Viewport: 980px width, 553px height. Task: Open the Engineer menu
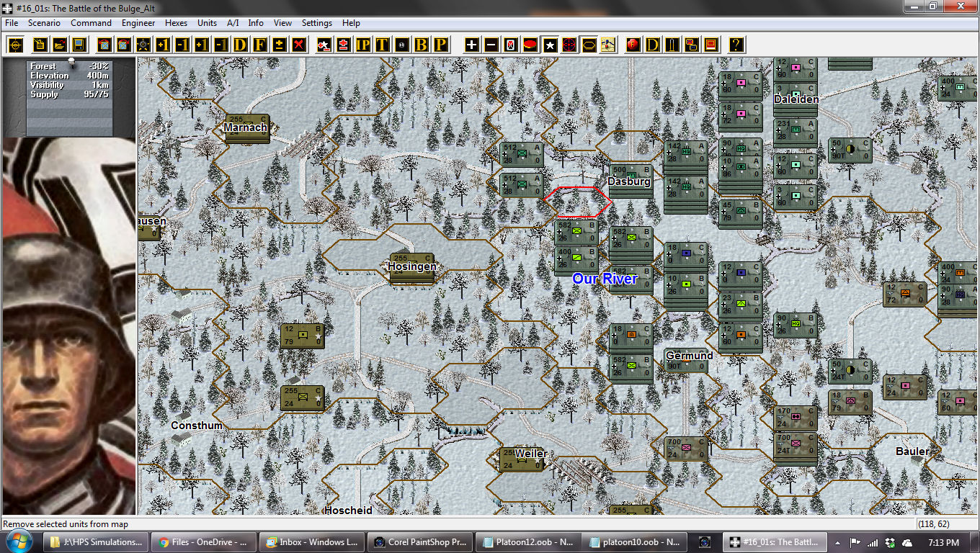pyautogui.click(x=138, y=23)
